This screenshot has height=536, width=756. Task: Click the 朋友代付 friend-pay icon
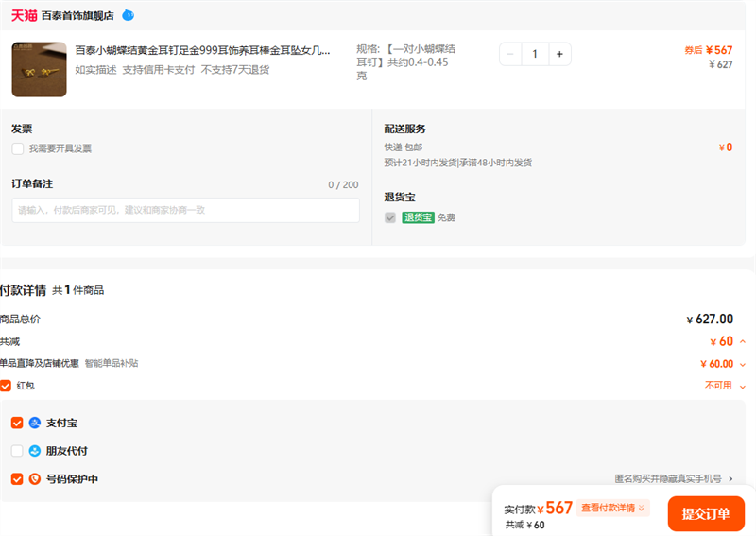(x=35, y=451)
